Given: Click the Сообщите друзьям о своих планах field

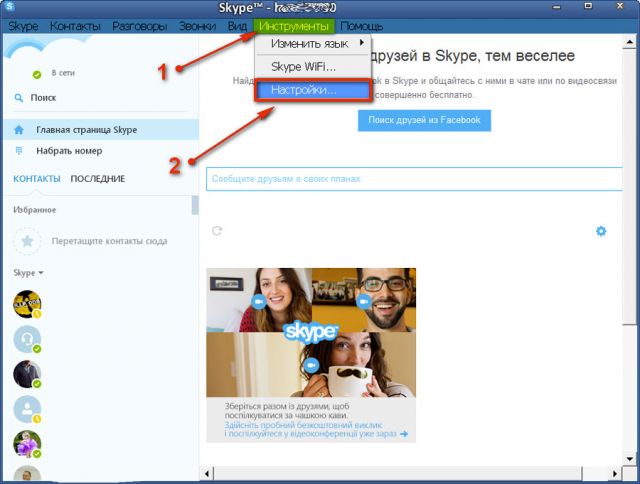Looking at the screenshot, I should (x=414, y=179).
